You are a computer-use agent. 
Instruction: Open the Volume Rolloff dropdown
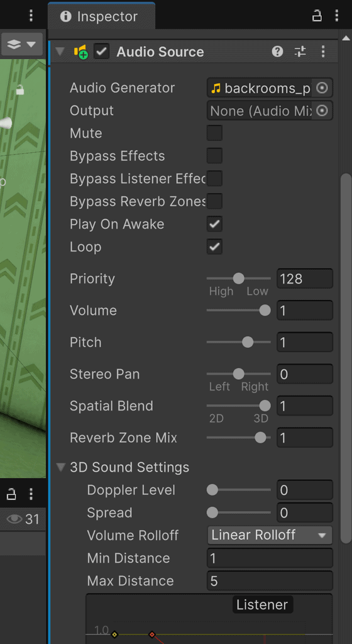[270, 535]
